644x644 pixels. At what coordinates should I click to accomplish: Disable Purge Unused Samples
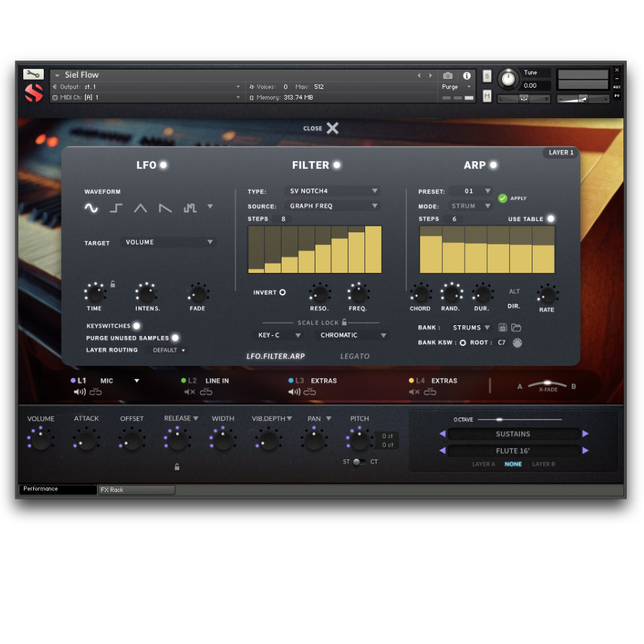pyautogui.click(x=175, y=338)
